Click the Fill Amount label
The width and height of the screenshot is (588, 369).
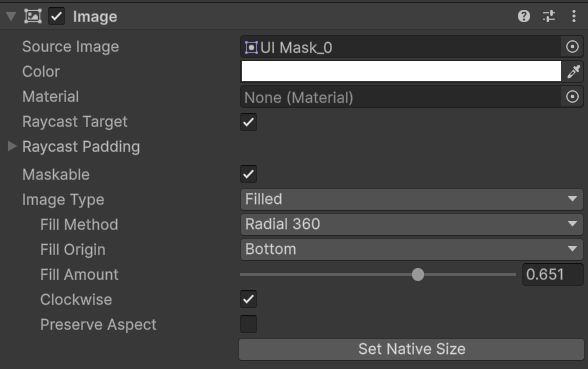[79, 274]
